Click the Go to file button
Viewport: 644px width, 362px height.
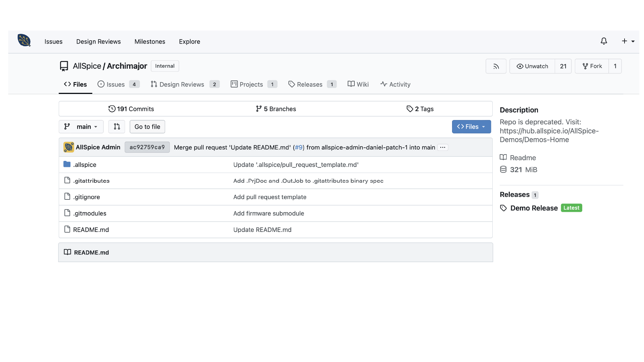147,127
